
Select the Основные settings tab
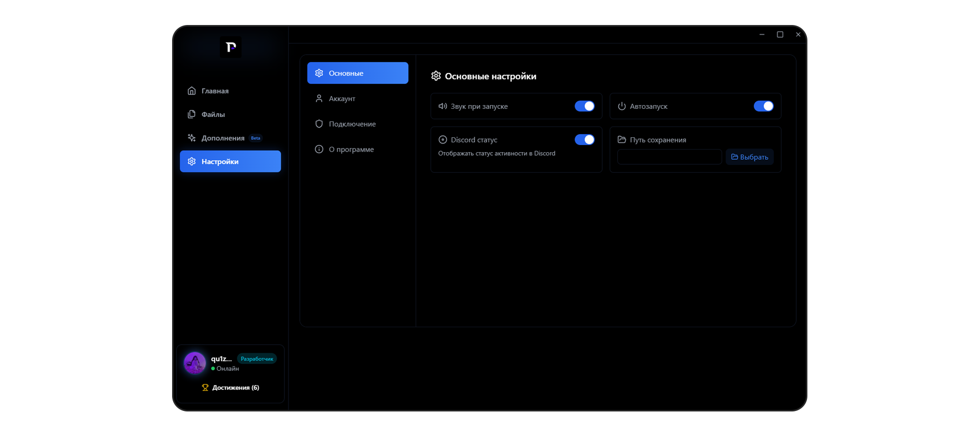pos(357,73)
